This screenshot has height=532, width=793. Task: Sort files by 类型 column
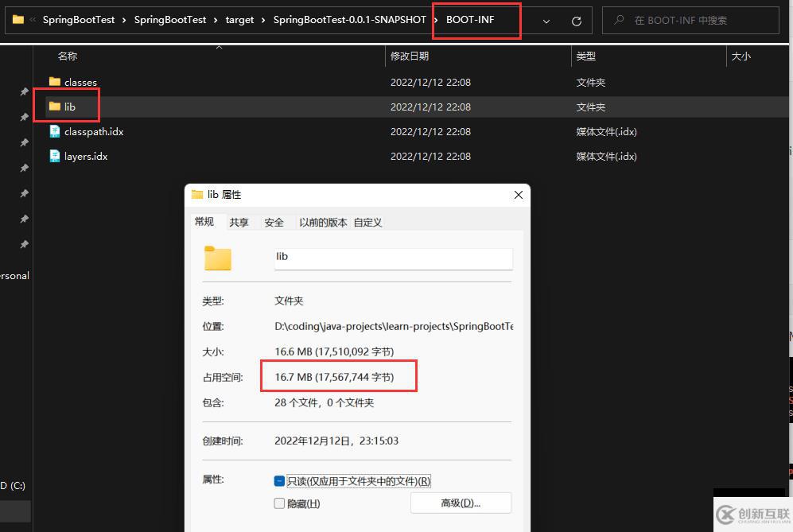[x=585, y=56]
